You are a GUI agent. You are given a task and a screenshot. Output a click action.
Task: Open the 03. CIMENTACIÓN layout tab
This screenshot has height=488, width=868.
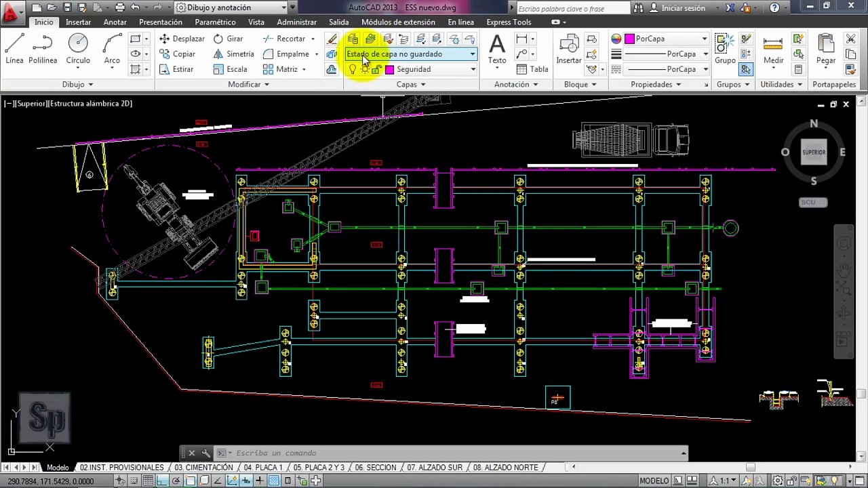(x=203, y=468)
